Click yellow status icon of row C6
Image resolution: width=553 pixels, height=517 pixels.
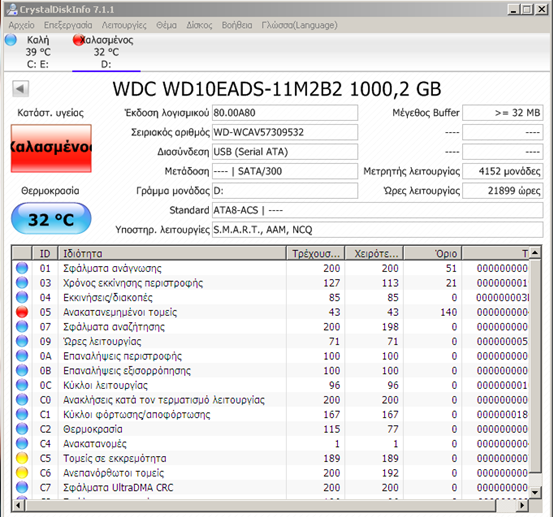pyautogui.click(x=22, y=473)
